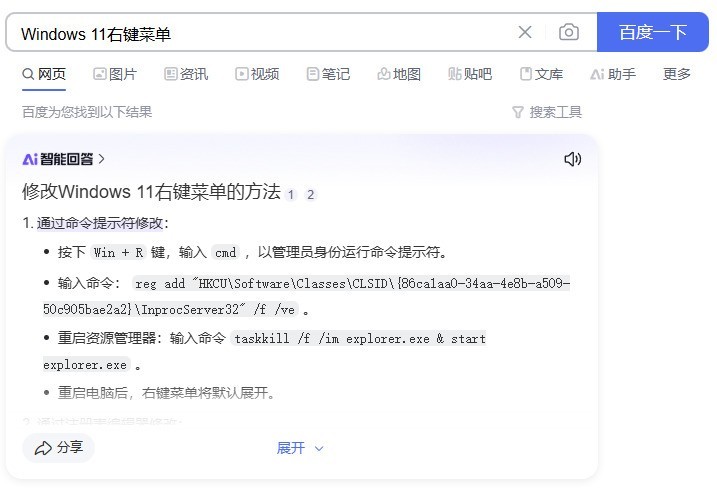Share the AI answer via 分享
This screenshot has width=717, height=490.
tap(59, 447)
